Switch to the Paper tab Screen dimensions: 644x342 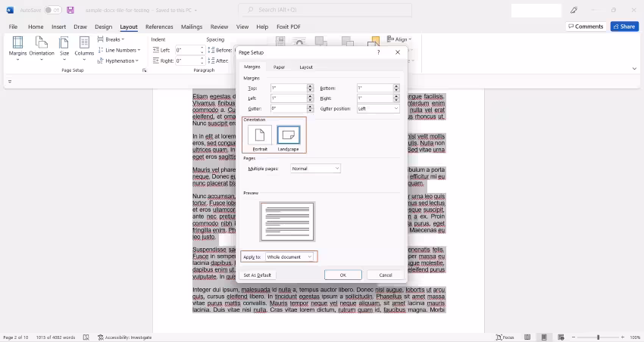pos(279,67)
